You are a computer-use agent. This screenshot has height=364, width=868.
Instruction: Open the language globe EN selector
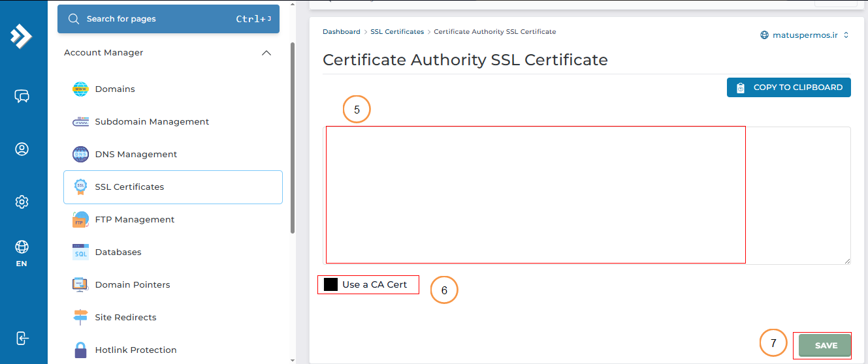click(x=22, y=254)
